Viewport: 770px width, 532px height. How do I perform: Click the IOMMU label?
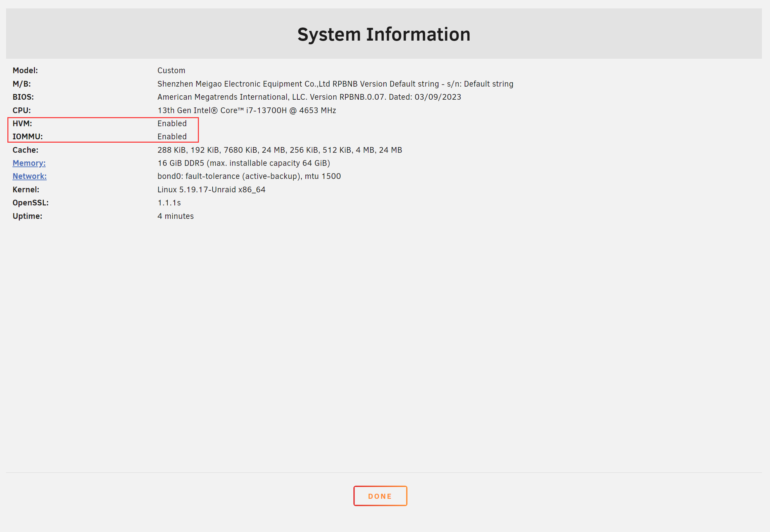coord(28,137)
